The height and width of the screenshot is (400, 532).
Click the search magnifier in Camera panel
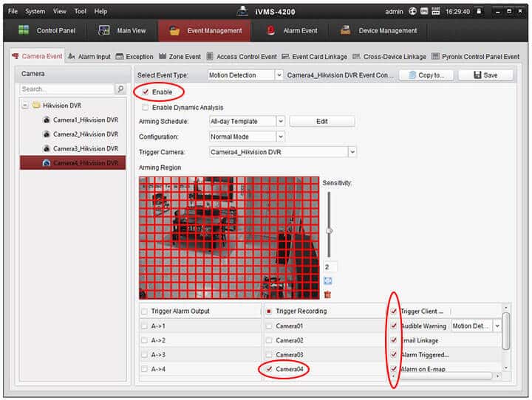click(x=120, y=89)
